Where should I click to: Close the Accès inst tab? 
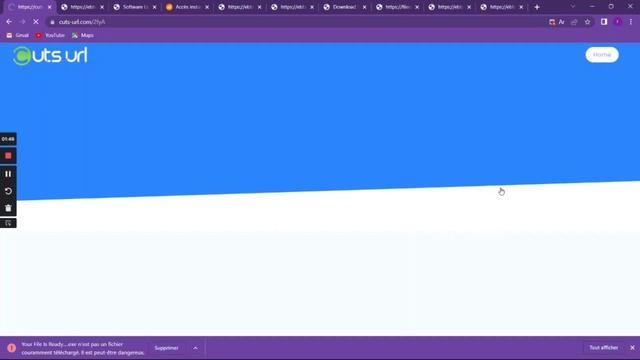coord(207,7)
